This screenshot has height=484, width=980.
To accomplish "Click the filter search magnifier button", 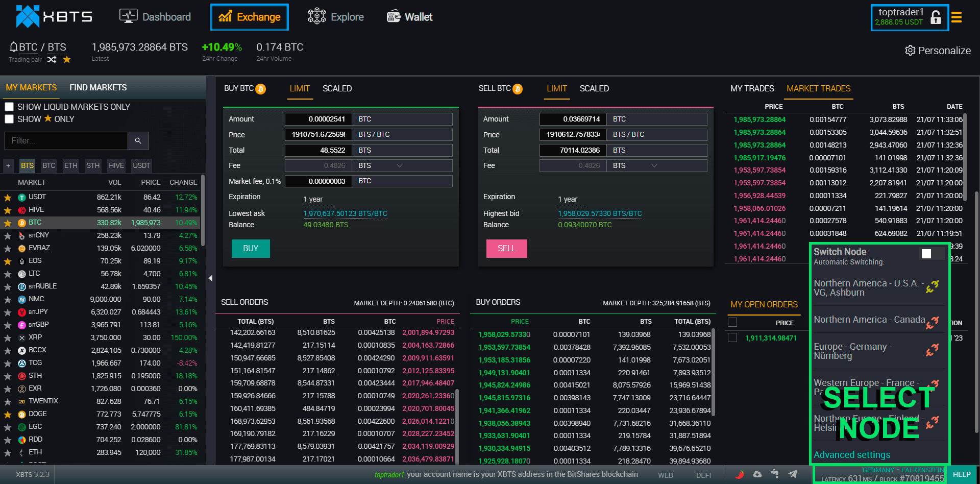I will click(138, 141).
